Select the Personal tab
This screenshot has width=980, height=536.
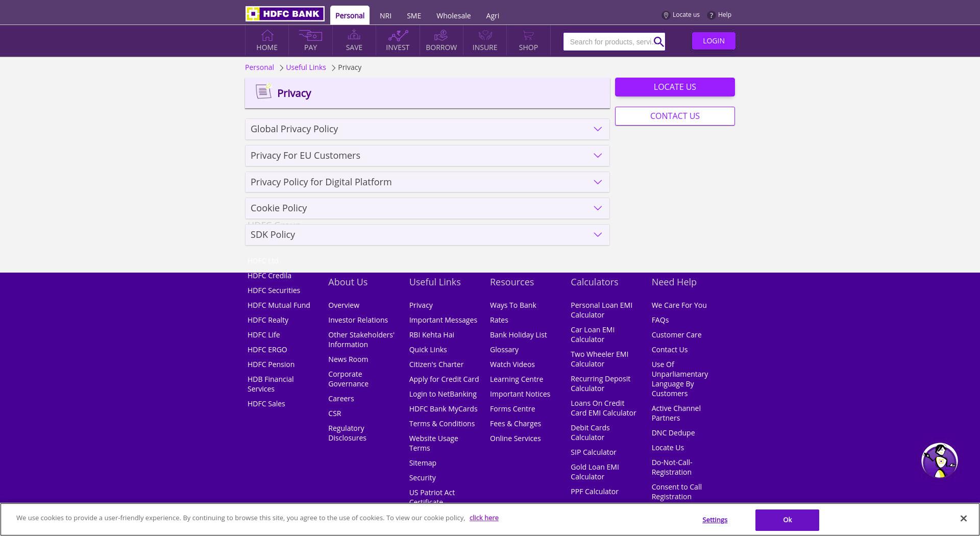pos(350,15)
